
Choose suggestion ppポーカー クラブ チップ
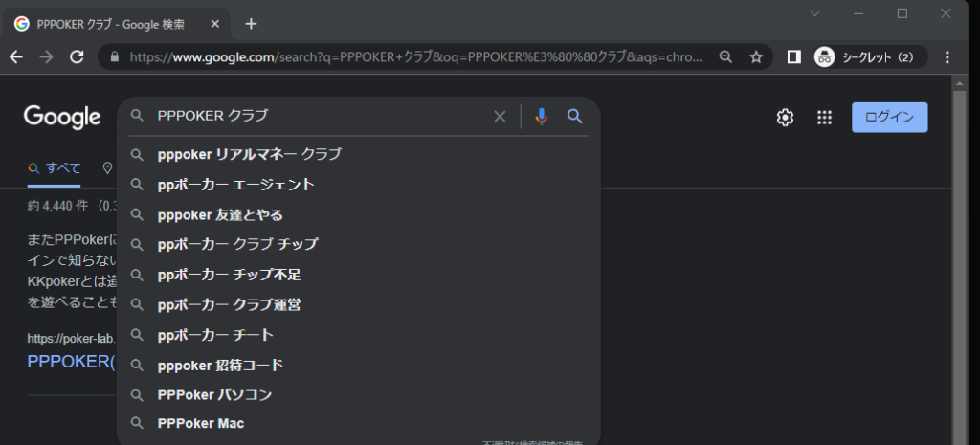coord(359,244)
